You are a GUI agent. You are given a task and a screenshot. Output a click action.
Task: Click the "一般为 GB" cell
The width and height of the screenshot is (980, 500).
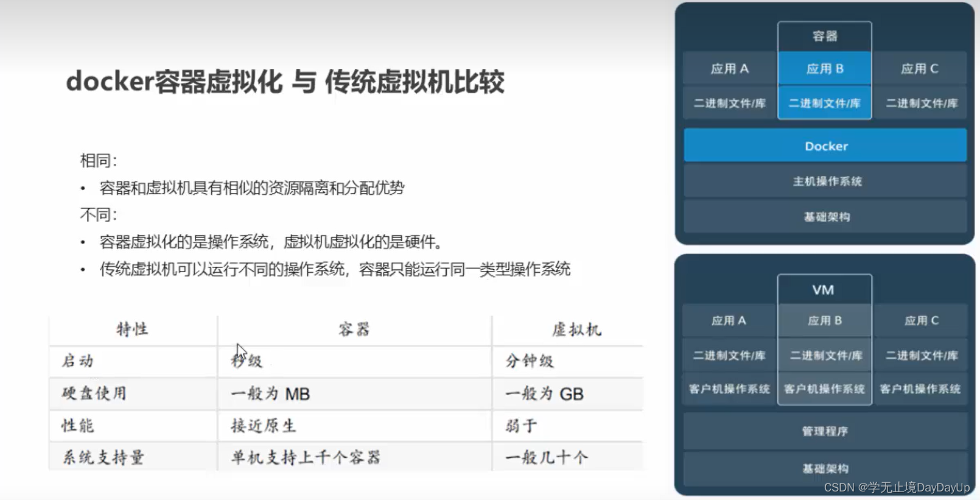point(544,394)
